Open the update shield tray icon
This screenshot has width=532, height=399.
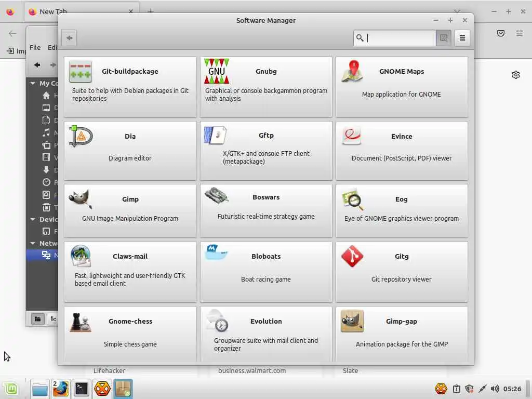(469, 389)
